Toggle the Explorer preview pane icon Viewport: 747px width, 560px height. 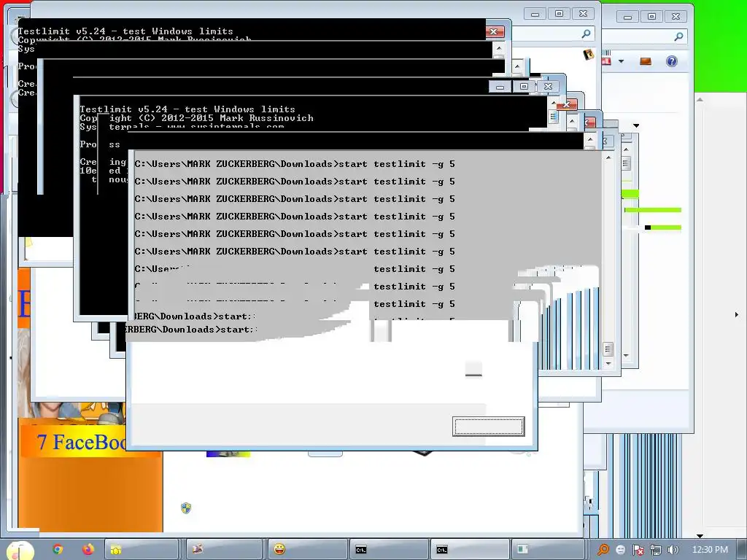point(646,61)
